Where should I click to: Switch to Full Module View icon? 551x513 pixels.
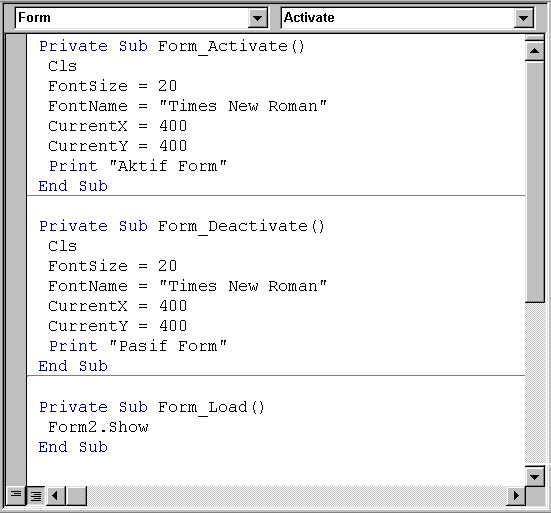(x=35, y=496)
